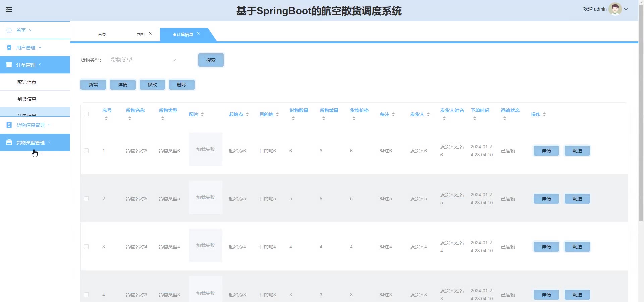The width and height of the screenshot is (644, 302).
Task: Sort by 货物类型 column arrows
Action: (x=163, y=118)
